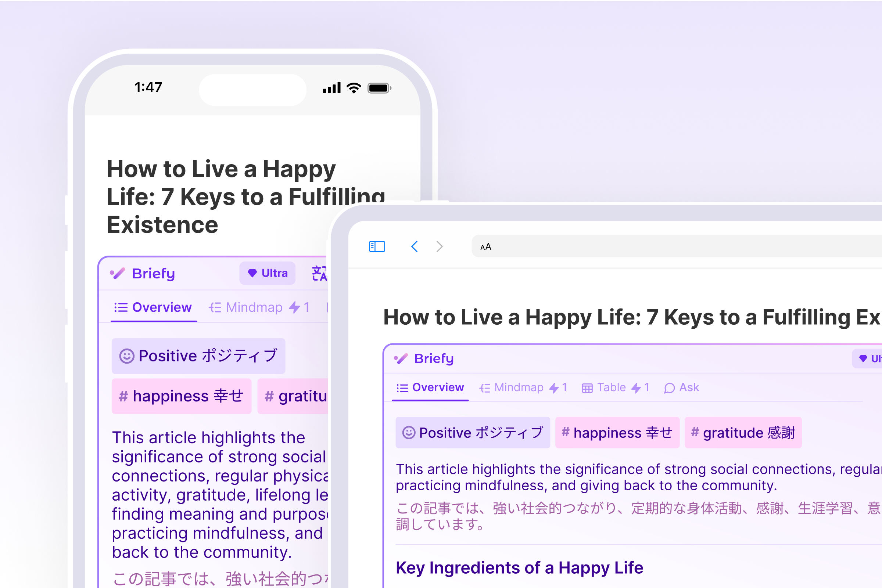Click the Positive smiley tag on phone
The height and width of the screenshot is (588, 882).
coord(198,356)
